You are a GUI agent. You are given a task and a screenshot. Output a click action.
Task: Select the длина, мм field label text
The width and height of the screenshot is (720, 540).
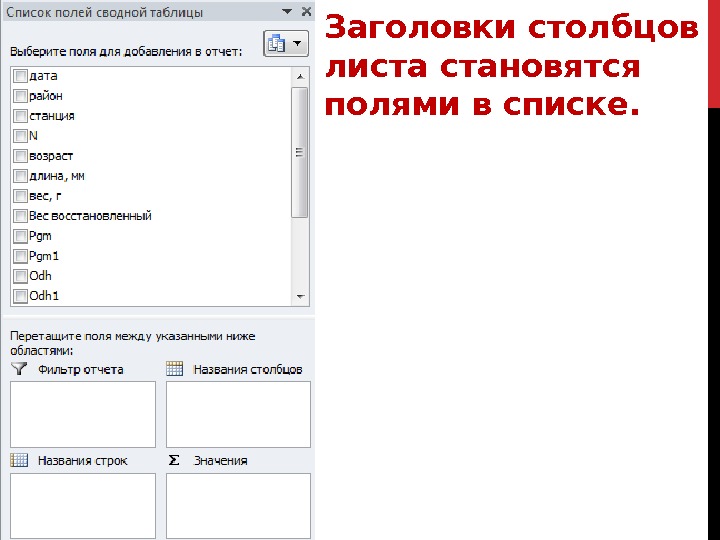click(57, 176)
